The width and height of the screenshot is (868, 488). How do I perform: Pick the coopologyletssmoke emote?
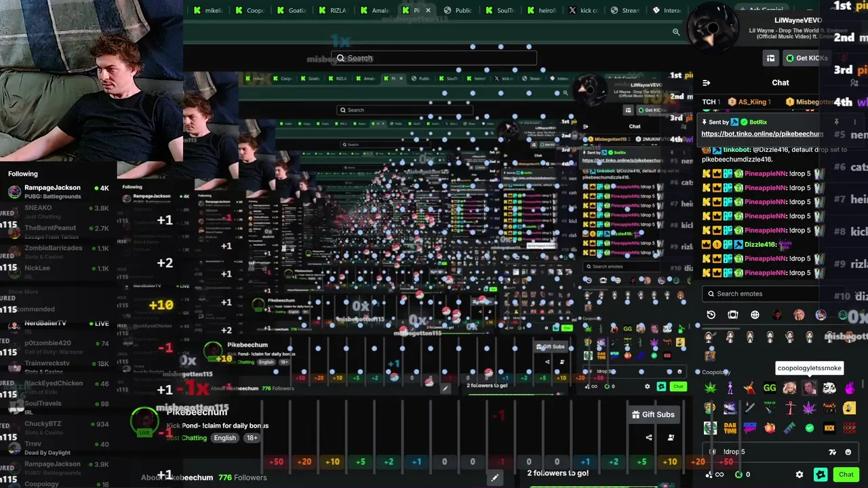tap(810, 388)
